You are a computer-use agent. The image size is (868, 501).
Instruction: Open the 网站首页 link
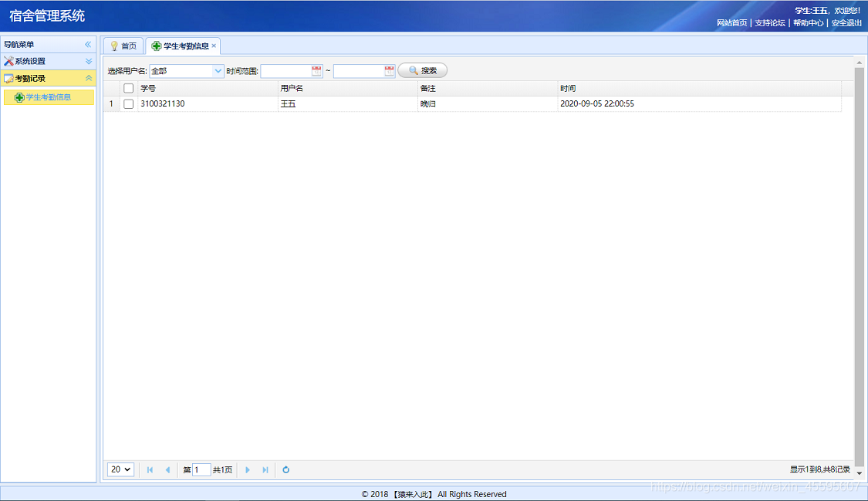click(x=732, y=23)
